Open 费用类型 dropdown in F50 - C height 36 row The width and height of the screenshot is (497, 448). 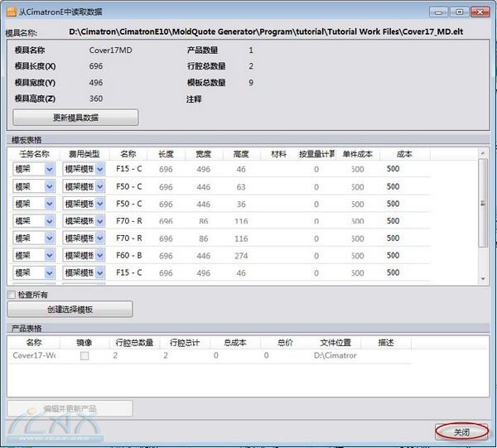tap(100, 204)
